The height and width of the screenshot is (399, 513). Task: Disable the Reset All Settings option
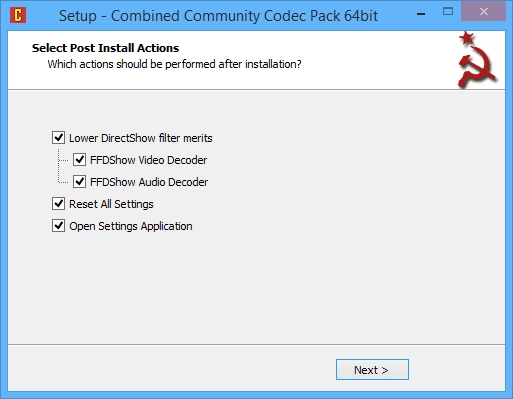[x=58, y=204]
